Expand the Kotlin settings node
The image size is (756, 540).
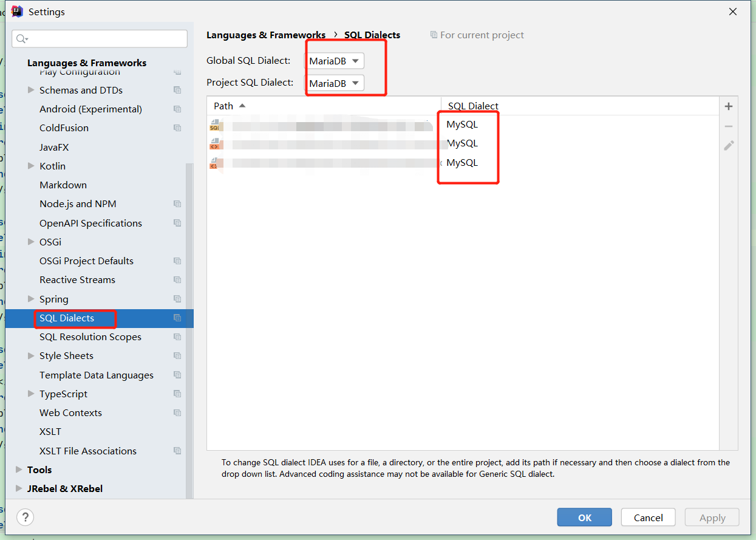(31, 166)
